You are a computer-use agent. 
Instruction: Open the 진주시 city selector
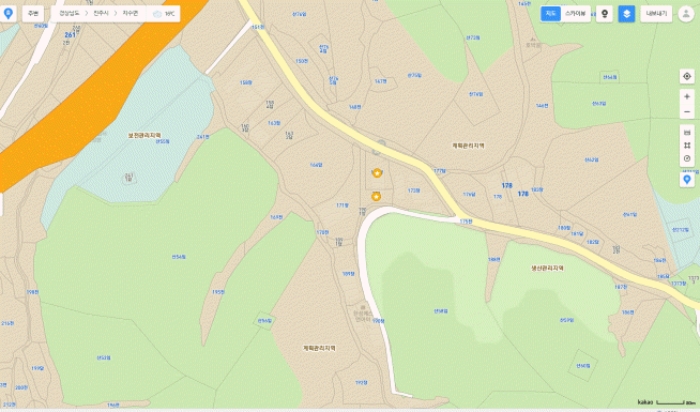point(100,14)
